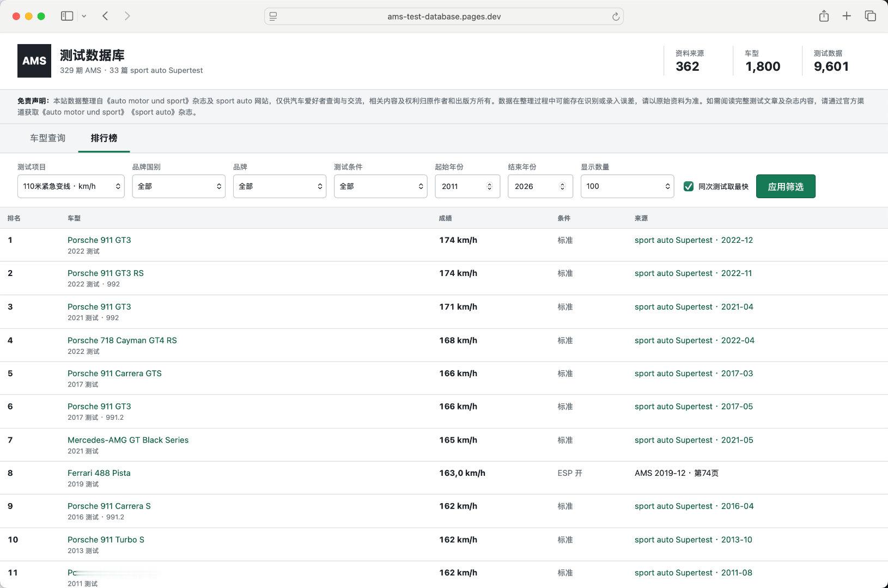
Task: Open source sport auto Supertest 2017-03
Action: tap(694, 373)
